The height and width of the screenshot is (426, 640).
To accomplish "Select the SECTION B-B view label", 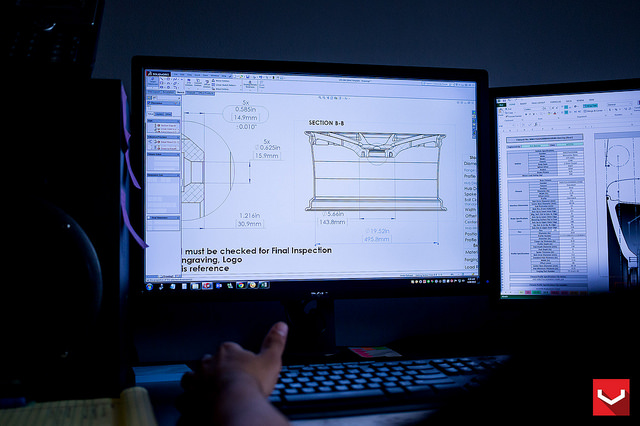I will click(x=326, y=122).
